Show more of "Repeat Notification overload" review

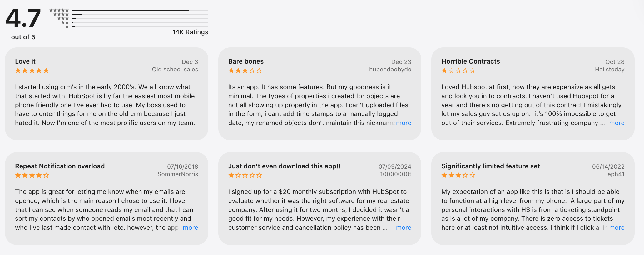[191, 228]
